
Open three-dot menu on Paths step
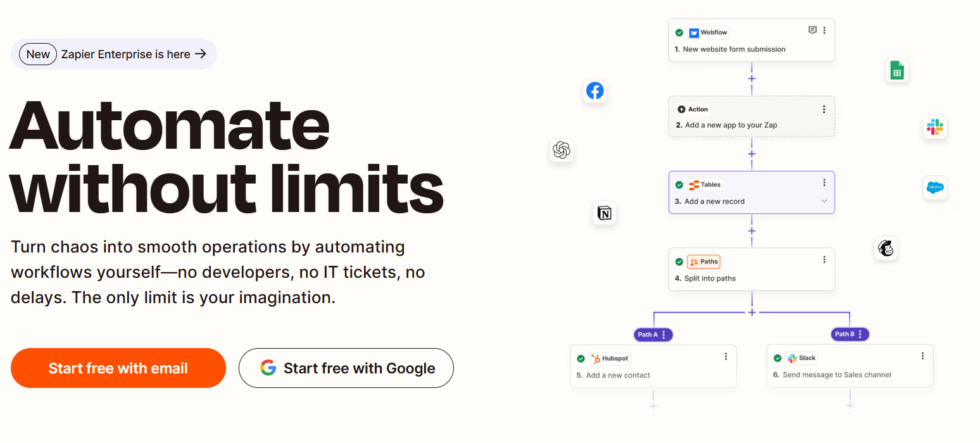point(824,259)
